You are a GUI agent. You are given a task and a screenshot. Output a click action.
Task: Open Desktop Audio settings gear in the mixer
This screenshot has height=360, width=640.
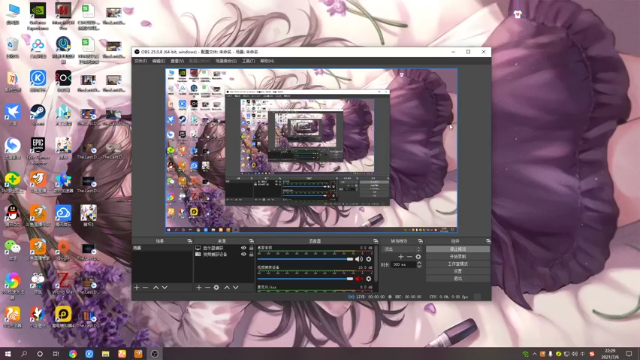point(369,259)
